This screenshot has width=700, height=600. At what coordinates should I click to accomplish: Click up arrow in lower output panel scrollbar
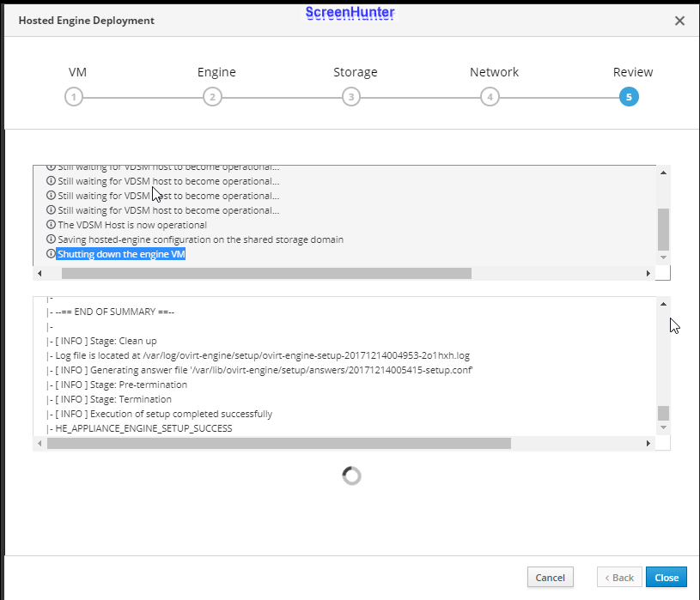[663, 305]
